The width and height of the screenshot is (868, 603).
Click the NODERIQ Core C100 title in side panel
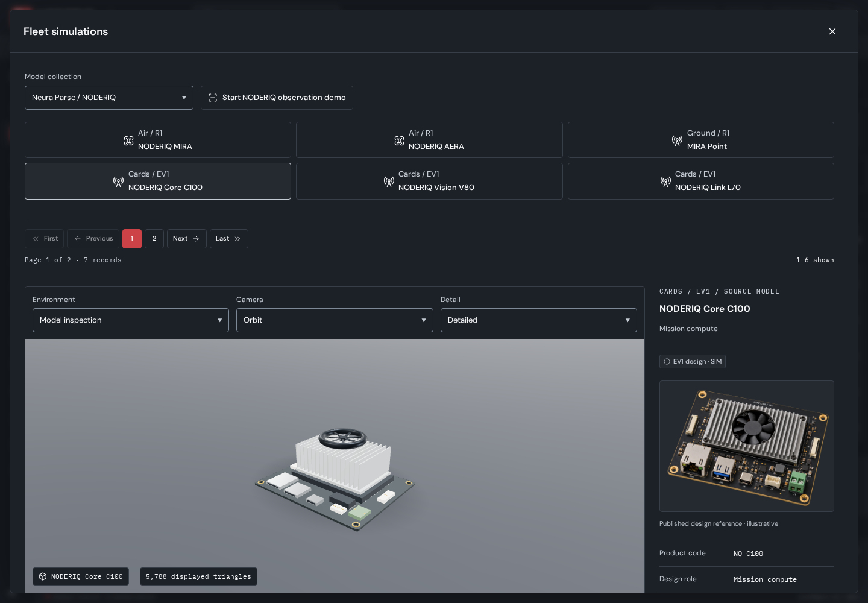click(705, 309)
